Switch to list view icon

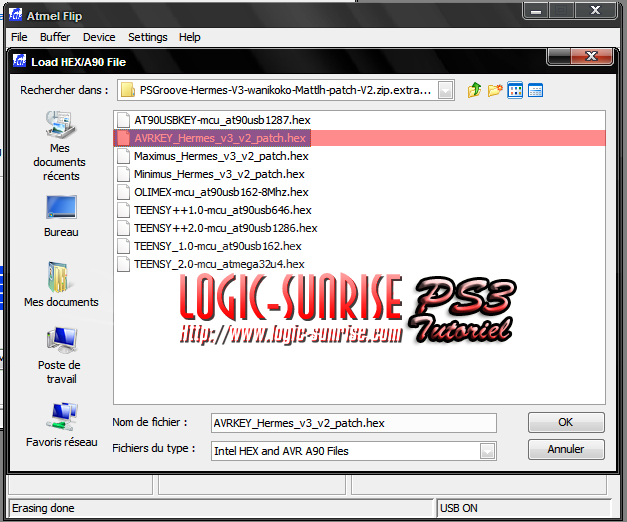tap(515, 90)
